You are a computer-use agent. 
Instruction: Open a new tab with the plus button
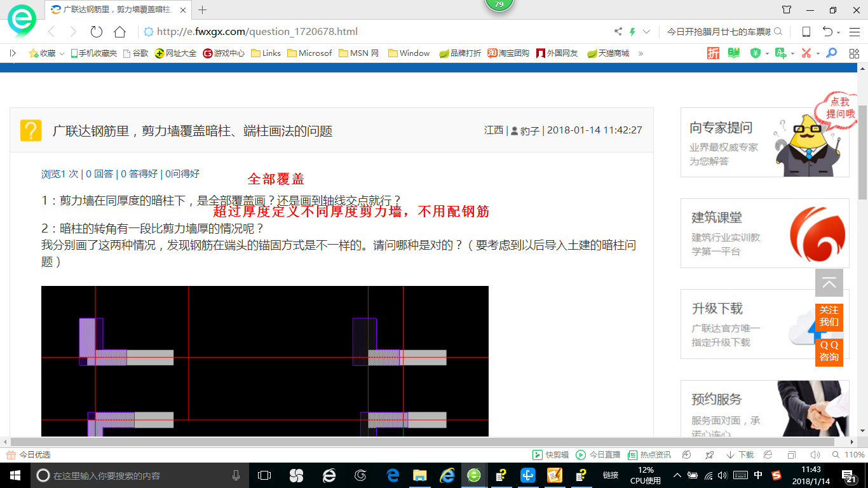coord(203,10)
